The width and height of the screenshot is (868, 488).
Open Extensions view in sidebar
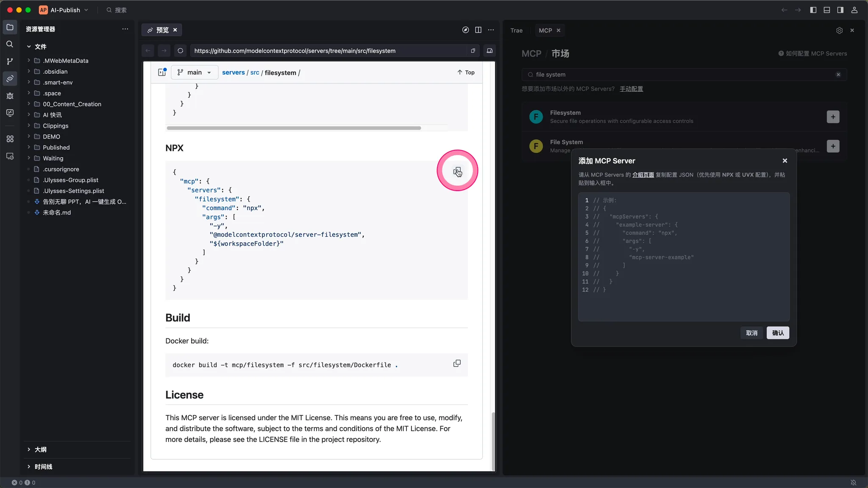tap(10, 139)
